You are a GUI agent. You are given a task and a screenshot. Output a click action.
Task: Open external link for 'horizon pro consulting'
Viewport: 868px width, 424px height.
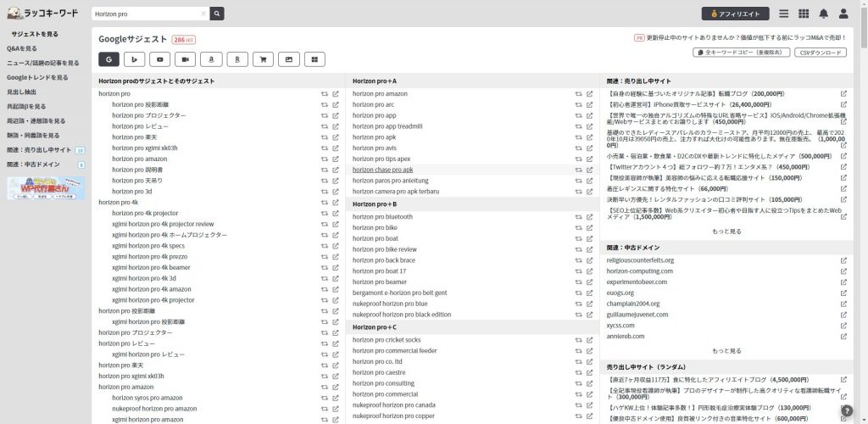click(x=590, y=383)
